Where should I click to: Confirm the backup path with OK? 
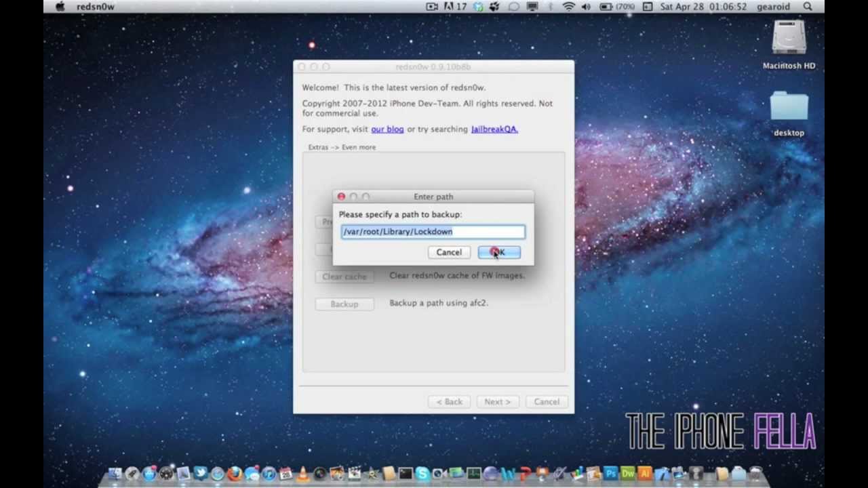[499, 252]
